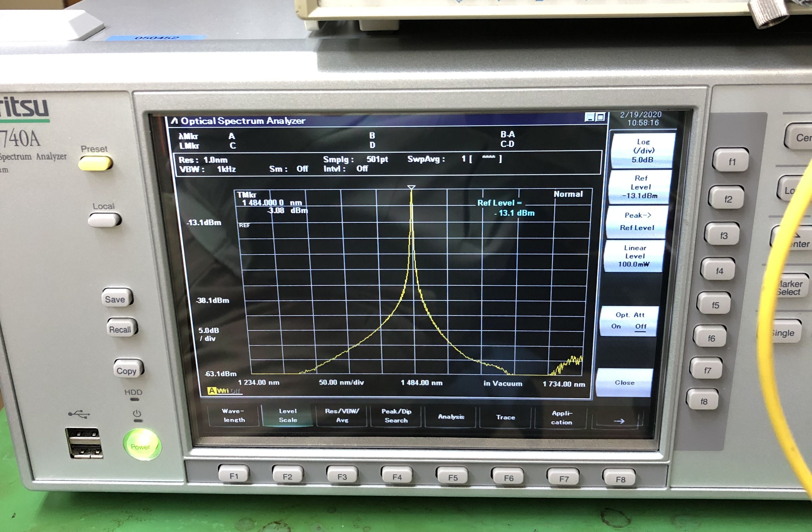Push hardware key f8
Image resolution: width=812 pixels, height=532 pixels.
coord(703,399)
